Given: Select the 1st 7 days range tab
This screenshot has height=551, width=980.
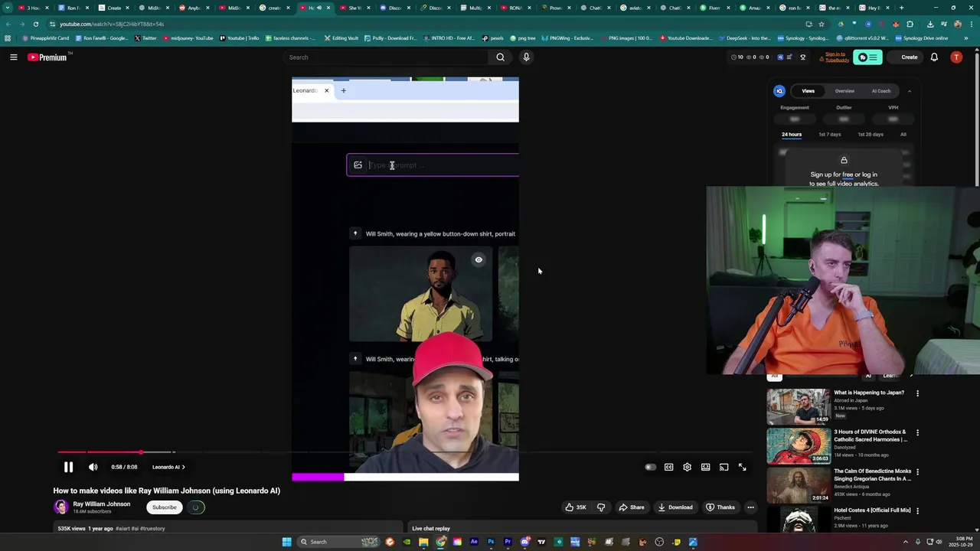Looking at the screenshot, I should (x=829, y=135).
